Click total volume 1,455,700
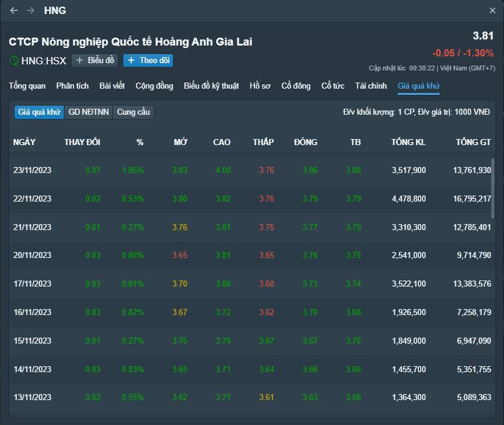 409,369
